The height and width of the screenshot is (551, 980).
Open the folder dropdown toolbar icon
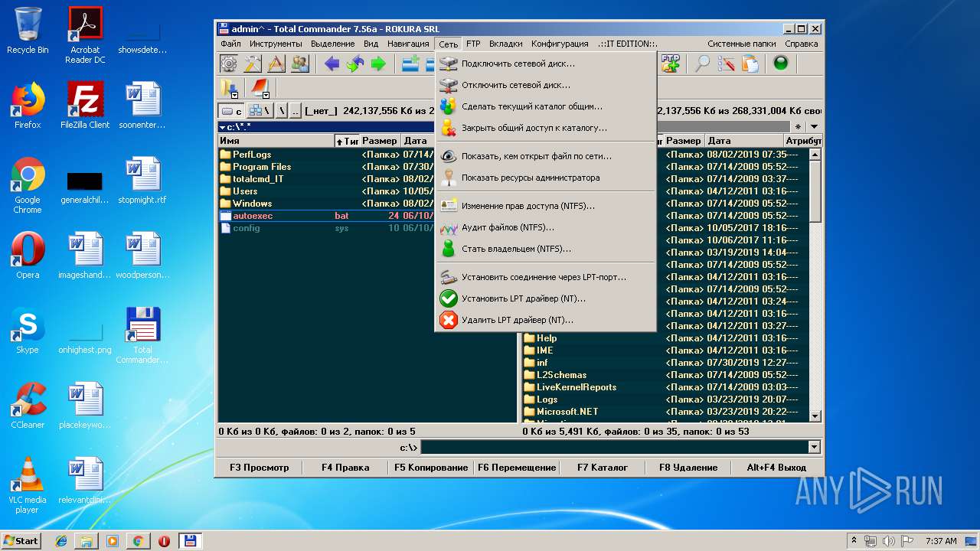point(229,88)
